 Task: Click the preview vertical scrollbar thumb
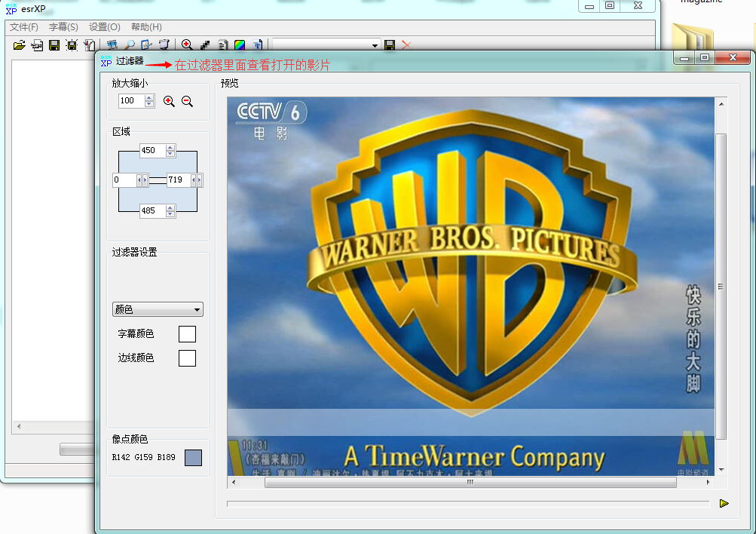click(x=721, y=287)
